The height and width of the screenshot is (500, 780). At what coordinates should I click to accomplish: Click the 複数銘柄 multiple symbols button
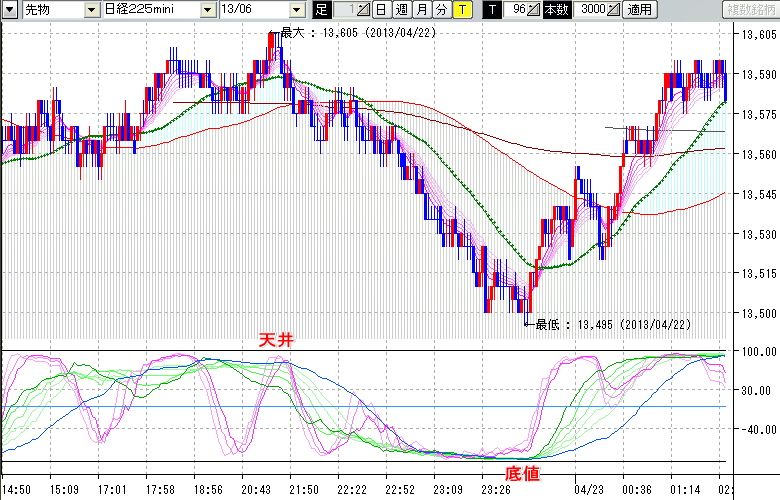[747, 9]
